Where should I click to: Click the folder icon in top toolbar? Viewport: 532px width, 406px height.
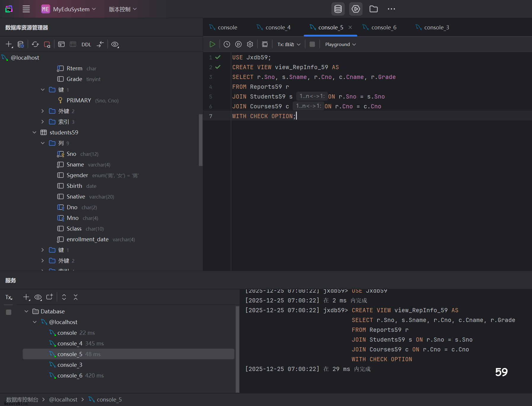pyautogui.click(x=373, y=9)
